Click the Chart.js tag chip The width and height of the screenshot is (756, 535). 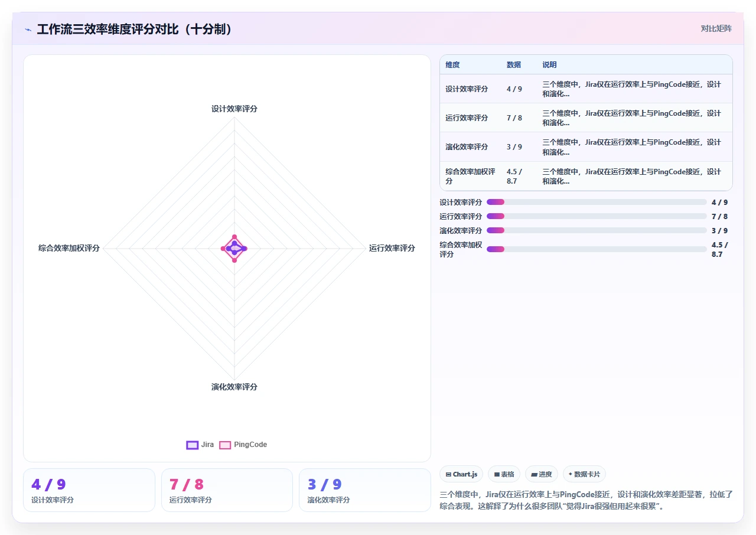(461, 474)
